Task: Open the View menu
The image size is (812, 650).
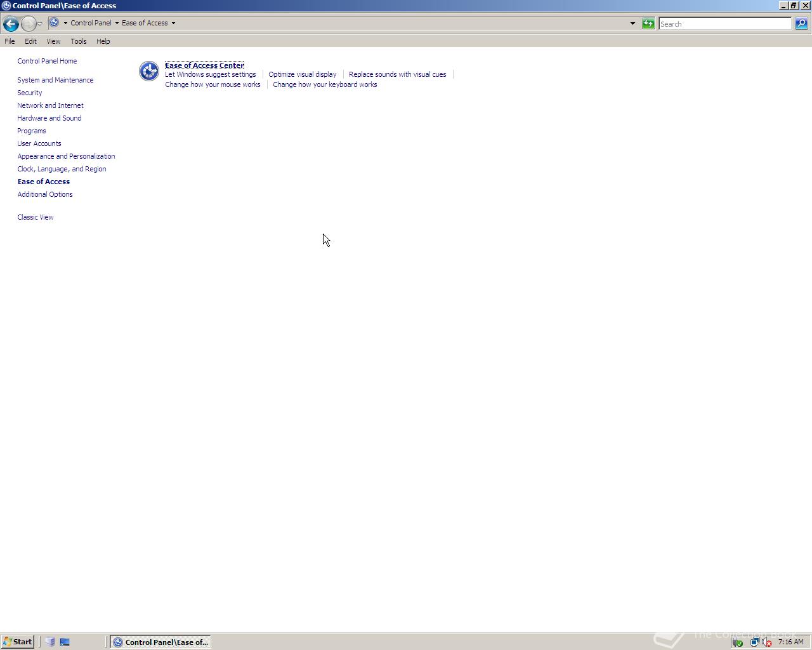Action: (53, 41)
